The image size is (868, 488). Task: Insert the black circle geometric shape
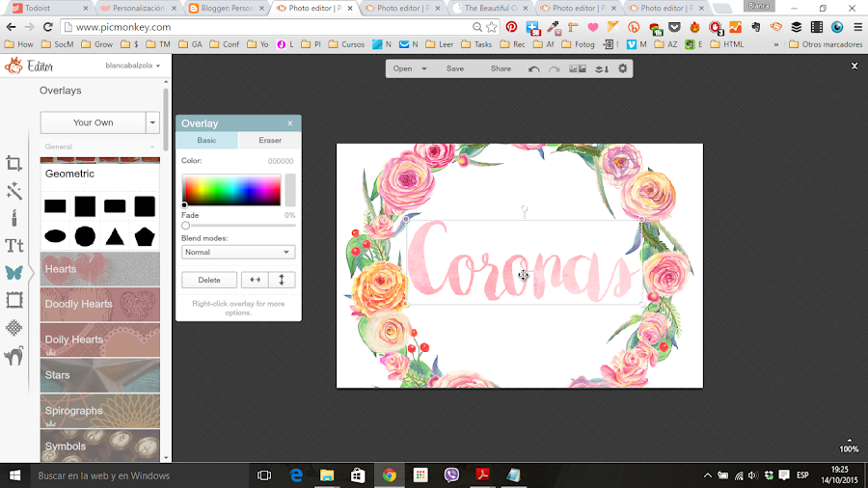click(x=85, y=236)
